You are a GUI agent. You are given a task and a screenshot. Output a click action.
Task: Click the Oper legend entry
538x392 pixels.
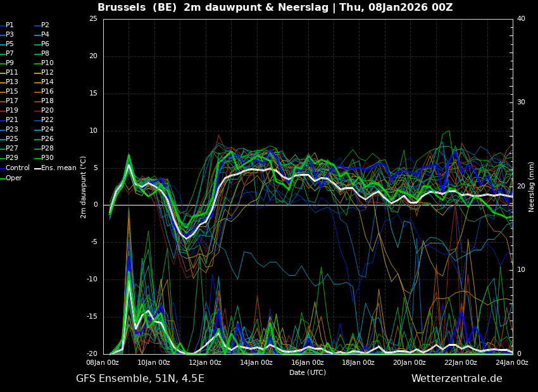coord(11,178)
